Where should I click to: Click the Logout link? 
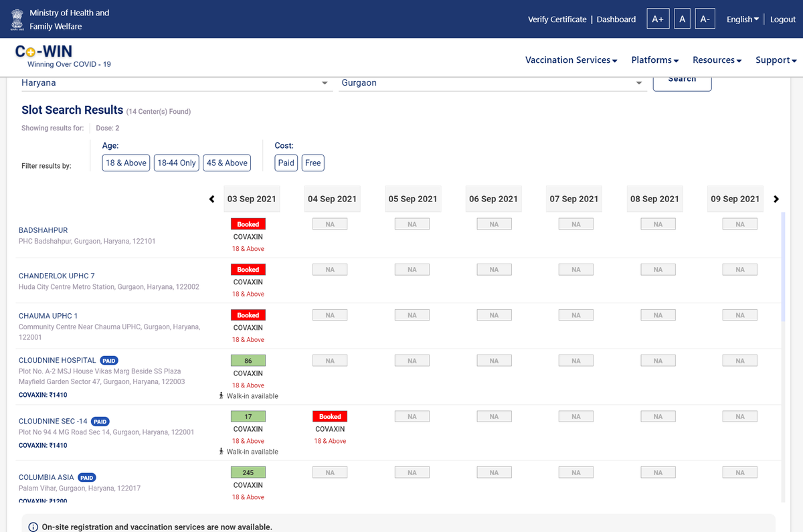pyautogui.click(x=783, y=19)
